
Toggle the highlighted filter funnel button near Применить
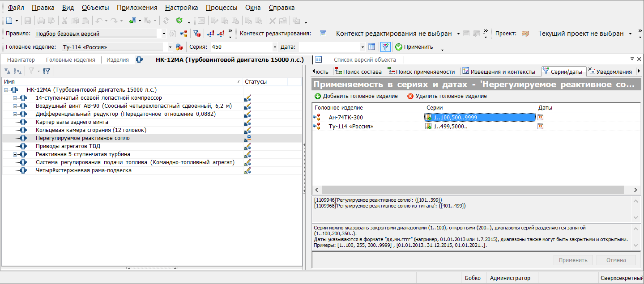[385, 47]
